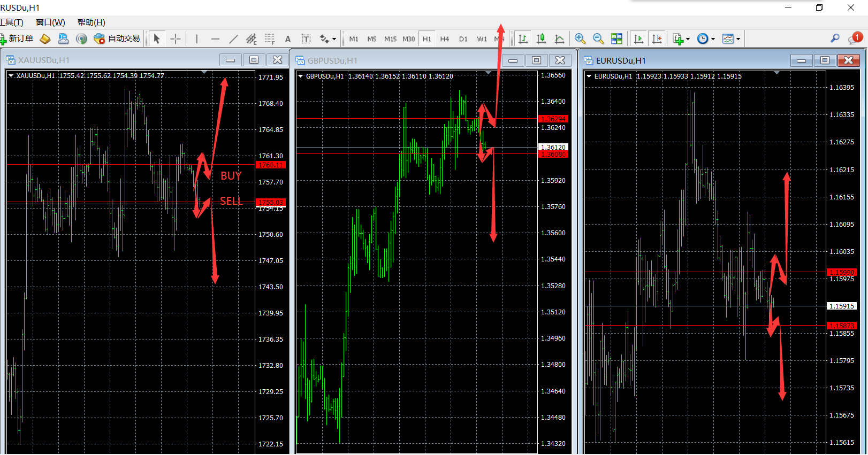868x455 pixels.
Task: Expand the indicators list dropdown arrow
Action: click(688, 39)
